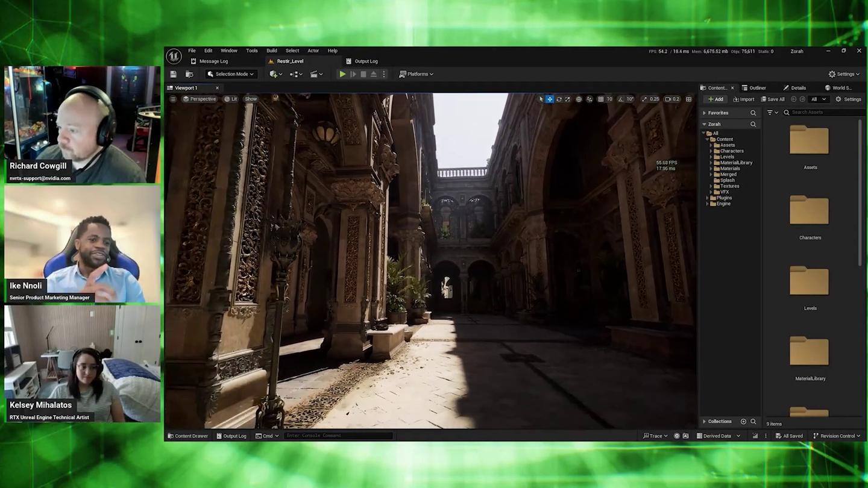Open Content Drawer in status bar
The width and height of the screenshot is (868, 488).
187,436
